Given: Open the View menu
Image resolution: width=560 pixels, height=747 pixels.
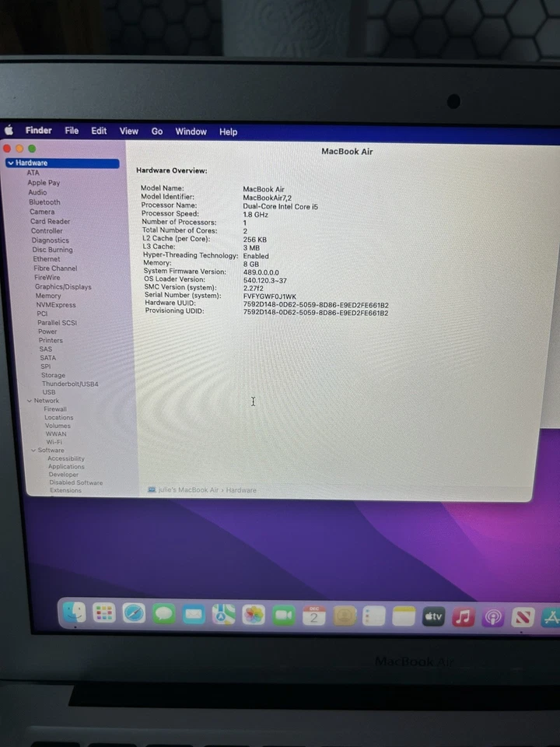Looking at the screenshot, I should [128, 131].
